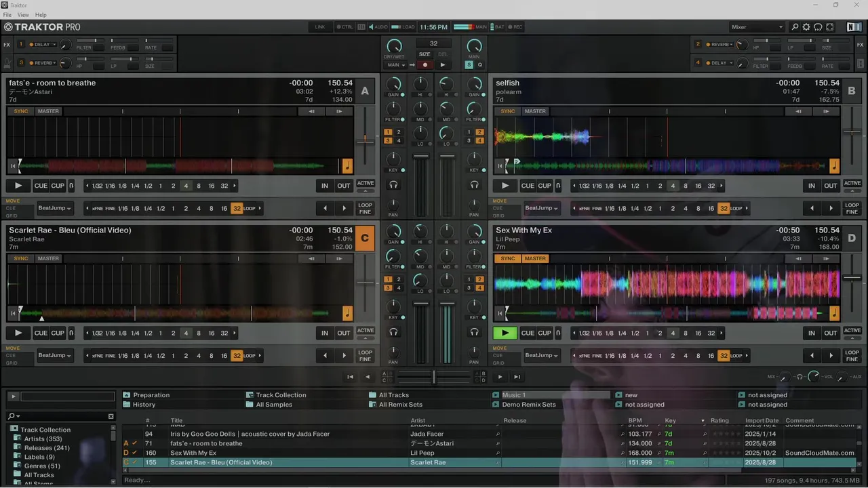
Task: Jump to track start on deck A stripe
Action: point(12,166)
